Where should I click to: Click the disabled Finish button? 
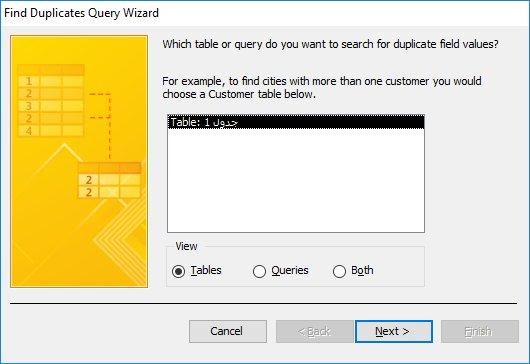coord(480,331)
